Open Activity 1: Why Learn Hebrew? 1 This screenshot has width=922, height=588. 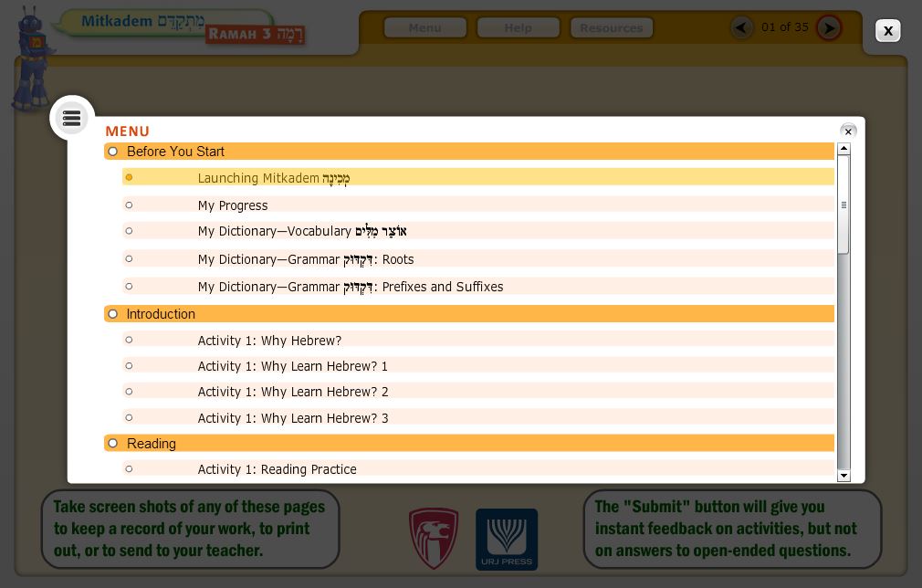pyautogui.click(x=478, y=366)
